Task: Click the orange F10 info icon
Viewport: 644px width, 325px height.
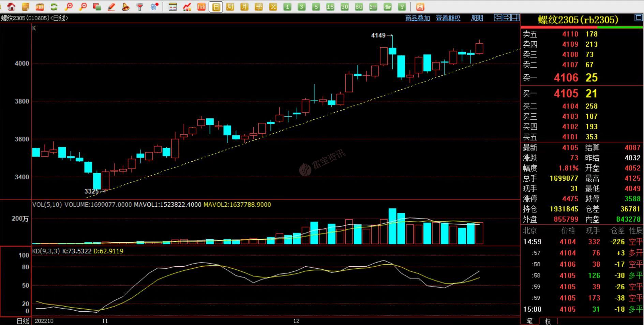Action: 40,6
